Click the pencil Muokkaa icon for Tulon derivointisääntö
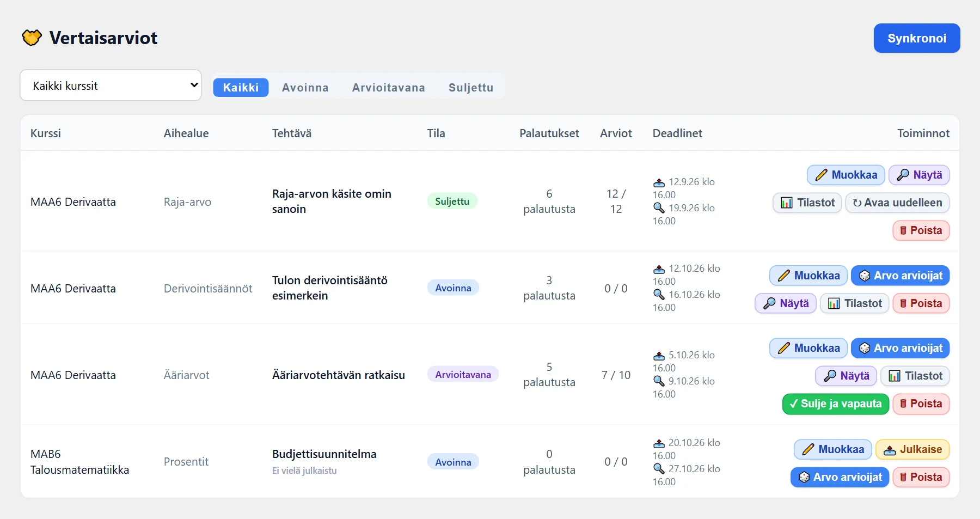Screen dimensions: 980x519 click(x=784, y=276)
